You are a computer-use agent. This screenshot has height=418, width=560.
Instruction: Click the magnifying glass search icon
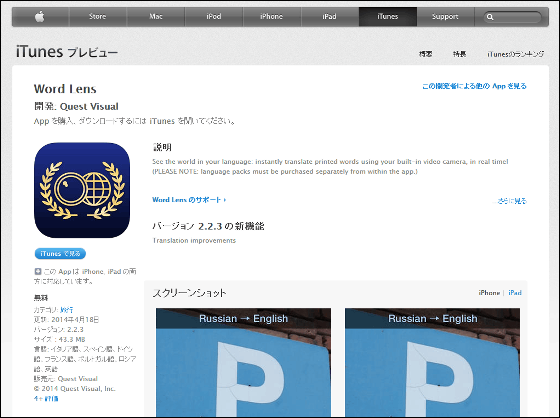point(490,17)
